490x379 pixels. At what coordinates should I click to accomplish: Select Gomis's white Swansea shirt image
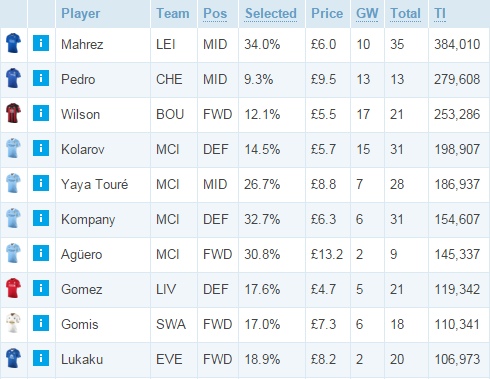[x=13, y=323]
